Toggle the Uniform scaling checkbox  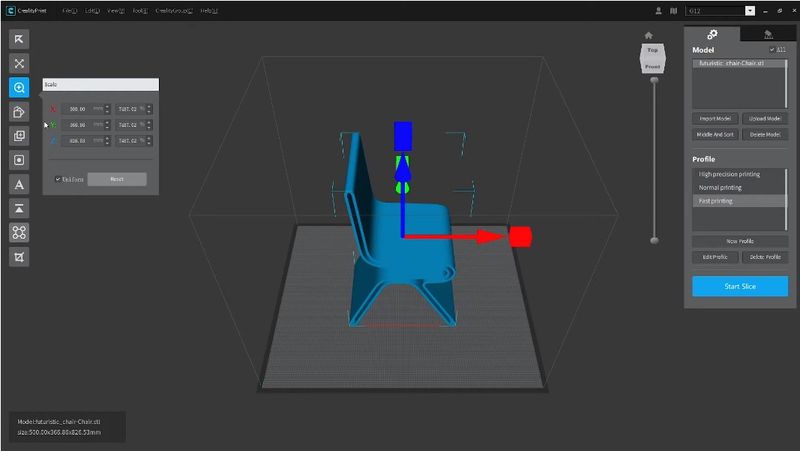coord(58,179)
